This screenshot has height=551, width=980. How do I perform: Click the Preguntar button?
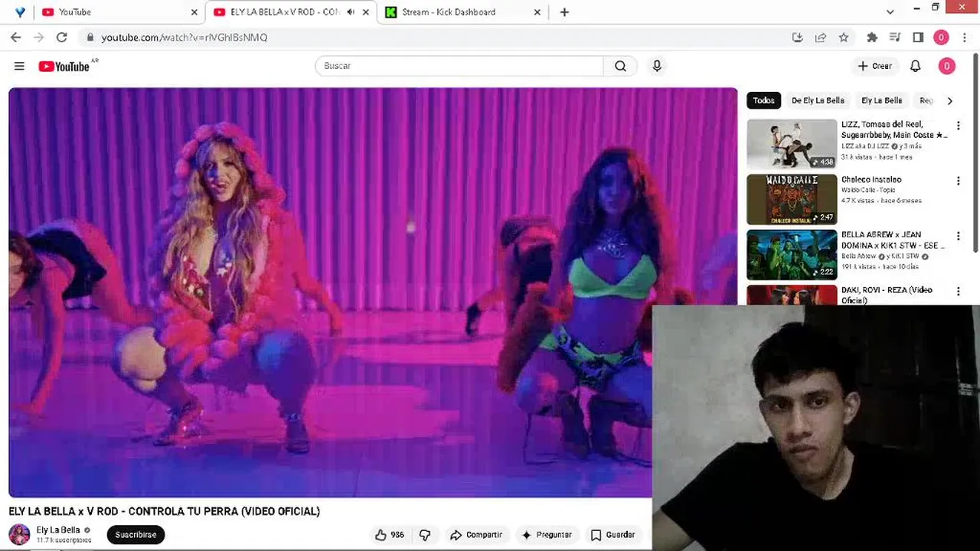pos(547,535)
